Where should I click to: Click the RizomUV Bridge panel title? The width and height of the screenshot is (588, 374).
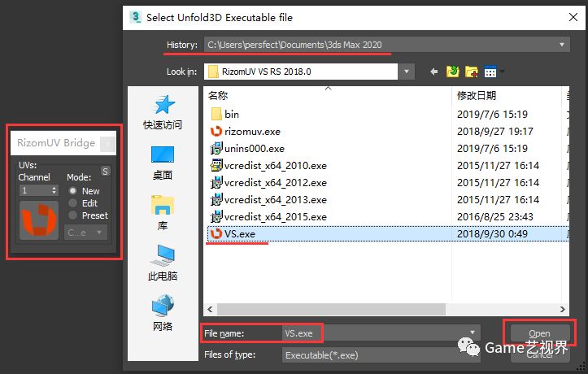(56, 143)
